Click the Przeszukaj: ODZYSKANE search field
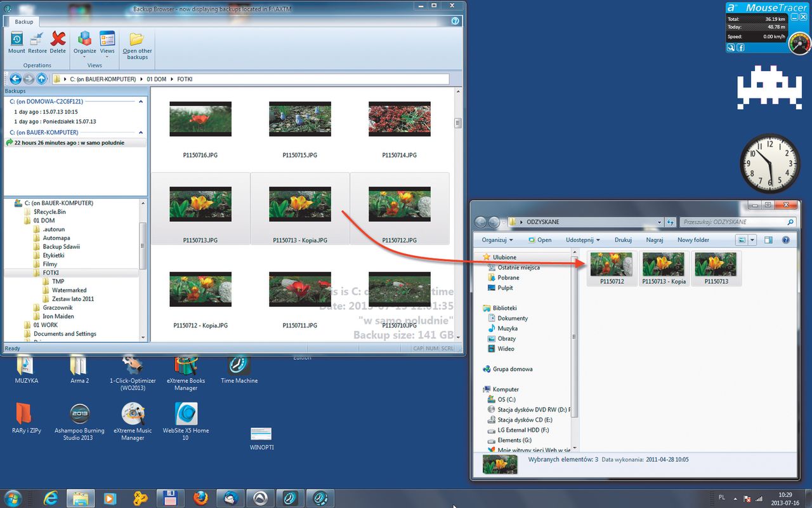This screenshot has width=812, height=508. click(x=738, y=222)
